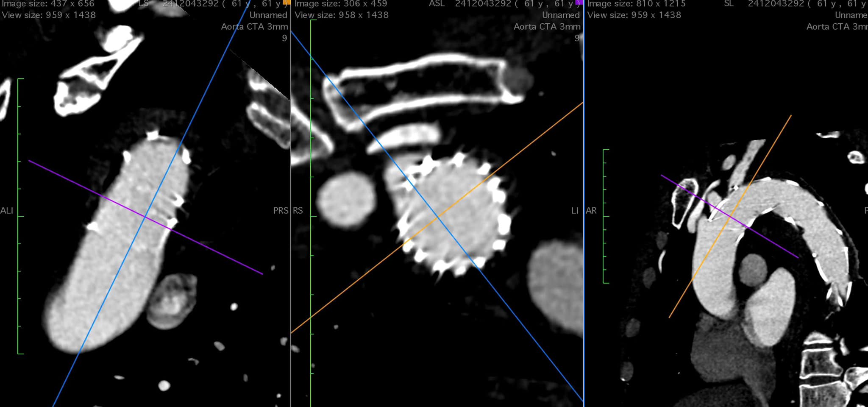This screenshot has height=407, width=868.
Task: Click 'Aorta CTA 3mm' series label in middle viewport
Action: 547,27
